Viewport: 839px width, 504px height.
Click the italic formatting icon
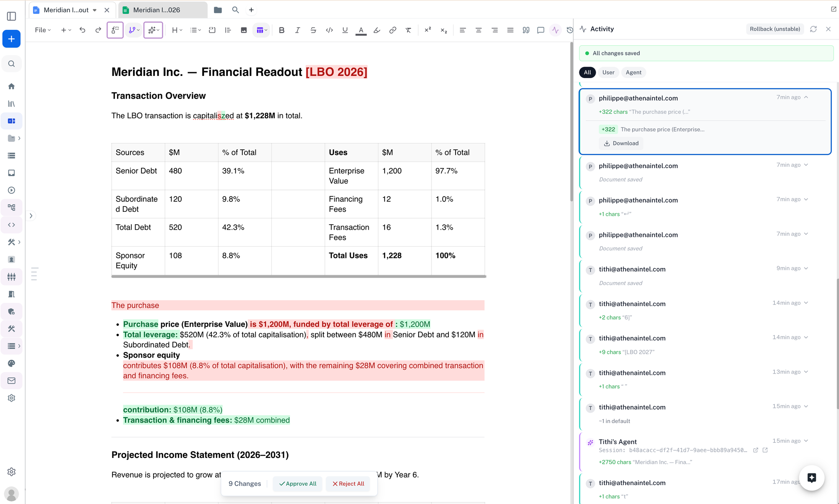[297, 30]
